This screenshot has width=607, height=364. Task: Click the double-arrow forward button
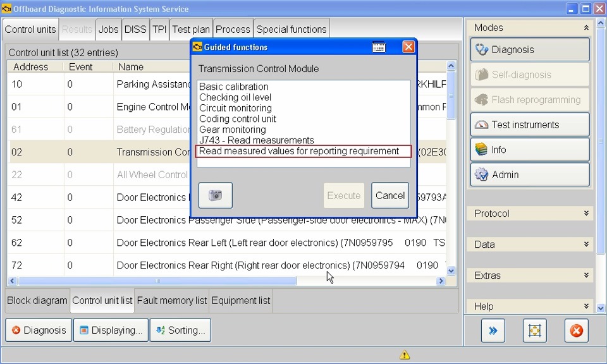coord(493,331)
